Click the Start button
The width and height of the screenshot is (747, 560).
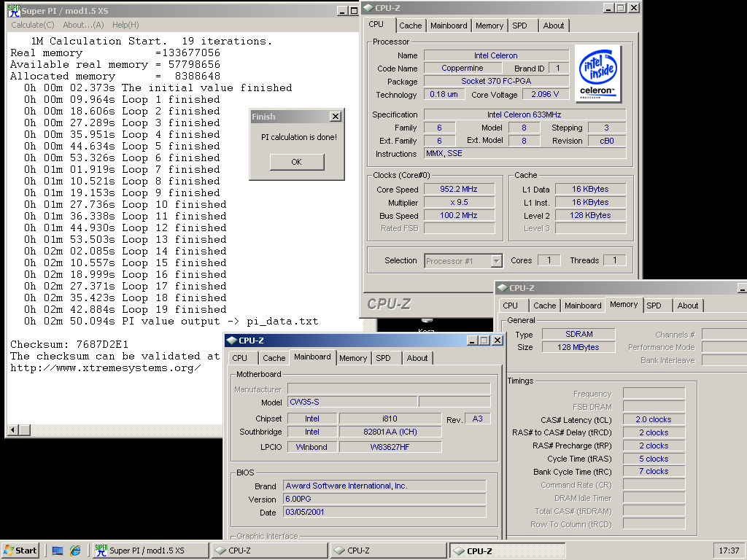pos(20,551)
